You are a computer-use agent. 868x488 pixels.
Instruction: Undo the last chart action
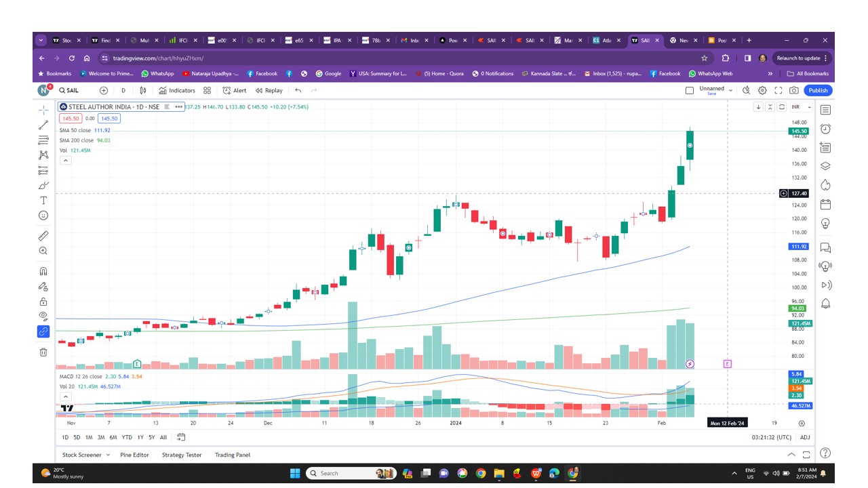(x=298, y=90)
